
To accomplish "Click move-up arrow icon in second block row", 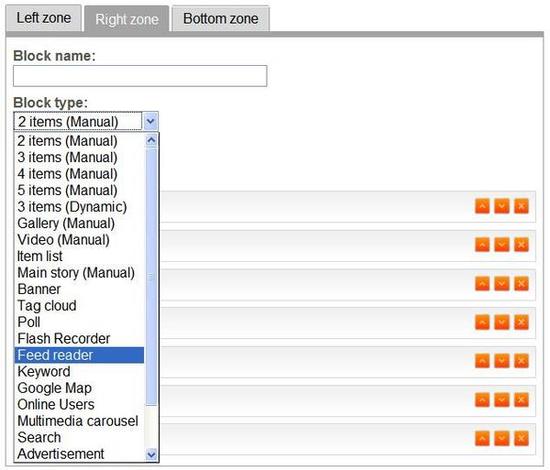I will point(482,244).
